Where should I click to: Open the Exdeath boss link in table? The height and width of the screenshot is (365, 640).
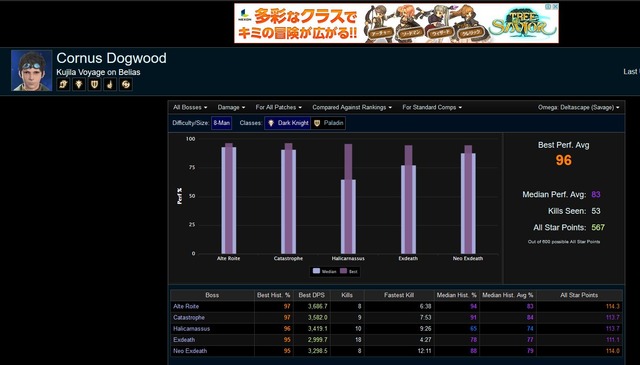184,339
